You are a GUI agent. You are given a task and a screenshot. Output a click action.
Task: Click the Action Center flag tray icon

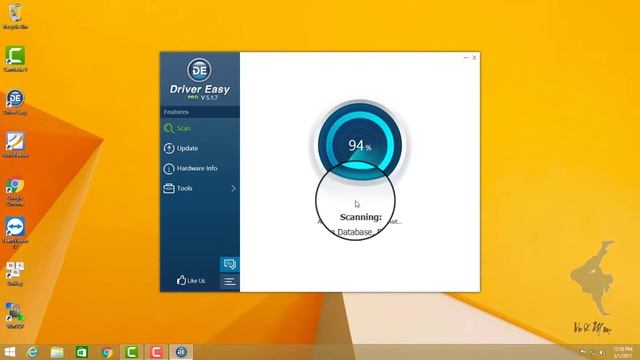[x=583, y=352]
